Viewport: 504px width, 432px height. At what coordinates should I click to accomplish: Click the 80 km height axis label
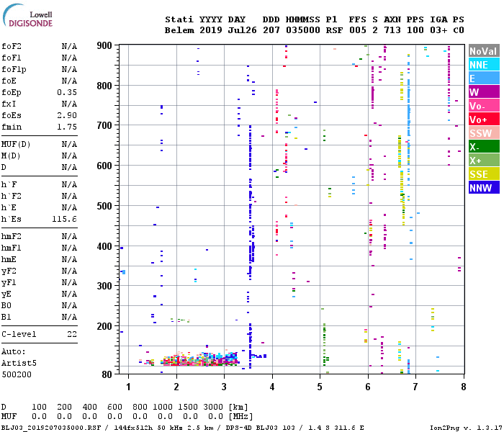coord(107,374)
